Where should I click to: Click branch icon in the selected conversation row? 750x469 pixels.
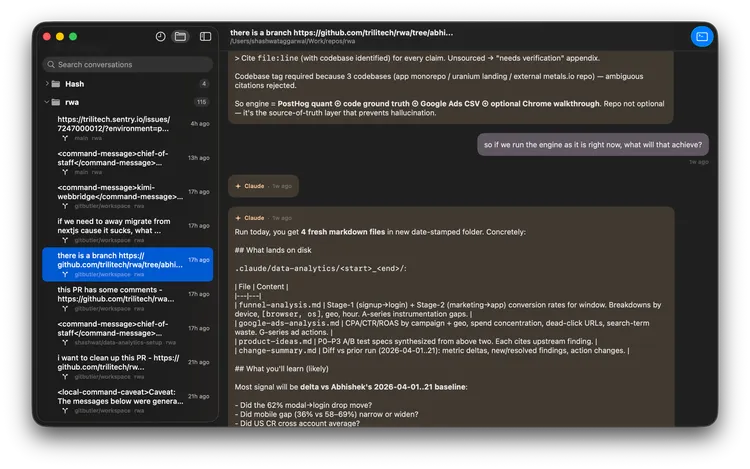point(65,274)
